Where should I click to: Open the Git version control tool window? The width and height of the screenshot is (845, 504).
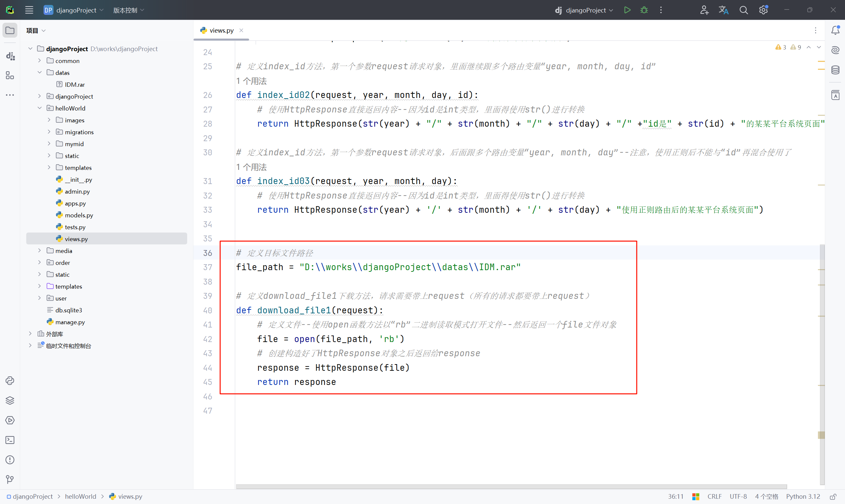point(10,479)
